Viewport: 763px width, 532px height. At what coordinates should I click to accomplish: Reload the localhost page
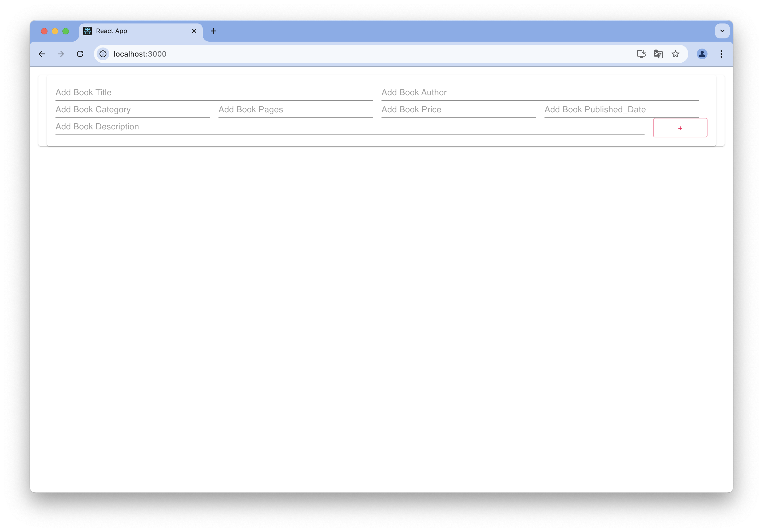[80, 54]
